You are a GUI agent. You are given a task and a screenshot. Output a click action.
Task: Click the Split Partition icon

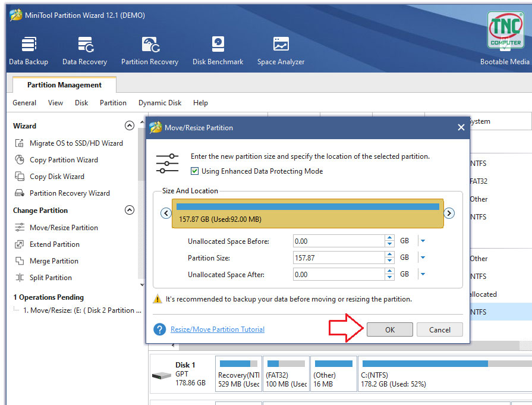tap(20, 277)
